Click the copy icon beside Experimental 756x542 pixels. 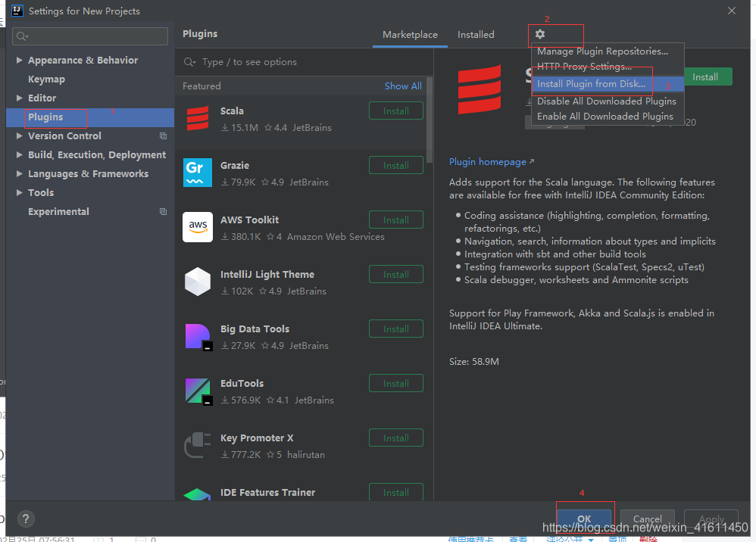point(164,211)
